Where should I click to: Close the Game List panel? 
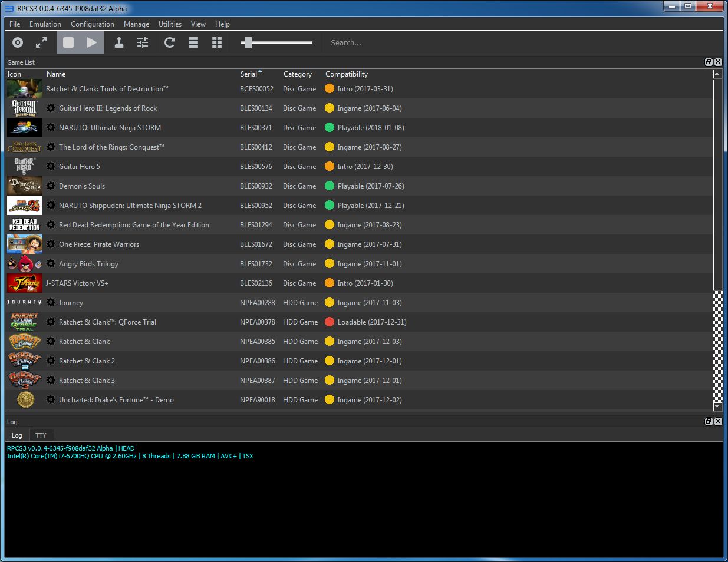pos(718,62)
